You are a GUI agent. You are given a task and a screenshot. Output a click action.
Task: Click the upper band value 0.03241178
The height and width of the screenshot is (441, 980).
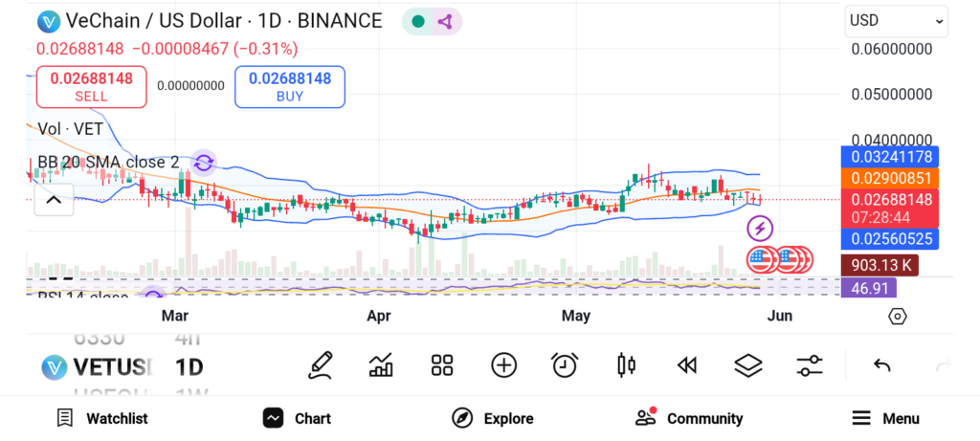point(889,156)
